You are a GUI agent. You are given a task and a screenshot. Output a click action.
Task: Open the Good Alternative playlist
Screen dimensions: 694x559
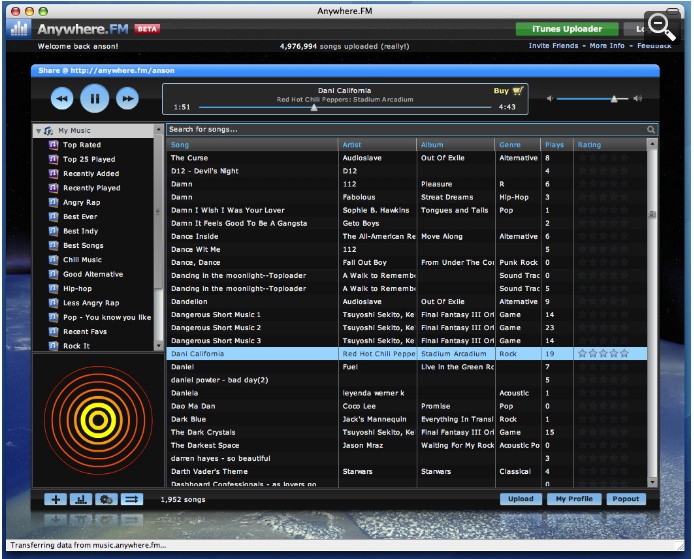coord(93,274)
